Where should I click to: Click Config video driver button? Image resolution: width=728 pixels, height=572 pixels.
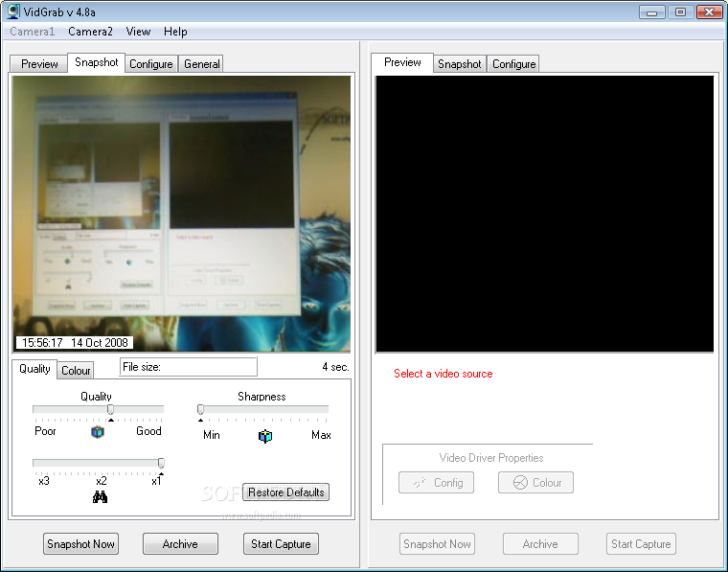pos(436,482)
